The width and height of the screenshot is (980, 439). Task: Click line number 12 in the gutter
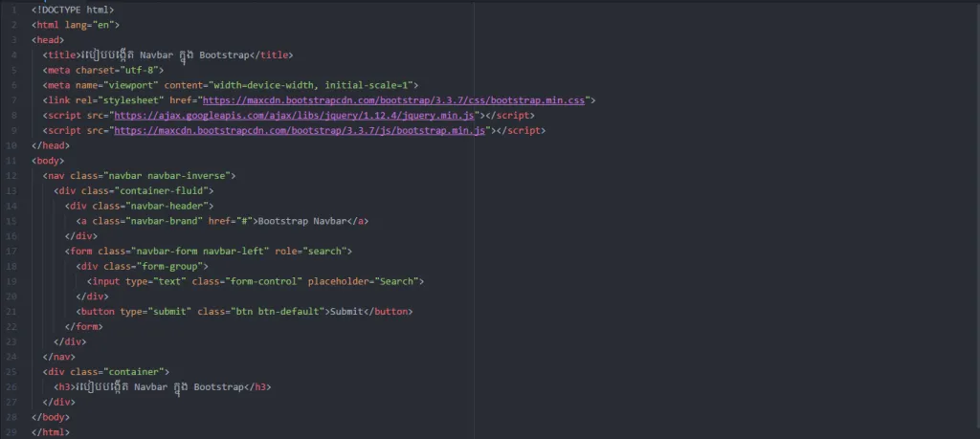[11, 176]
